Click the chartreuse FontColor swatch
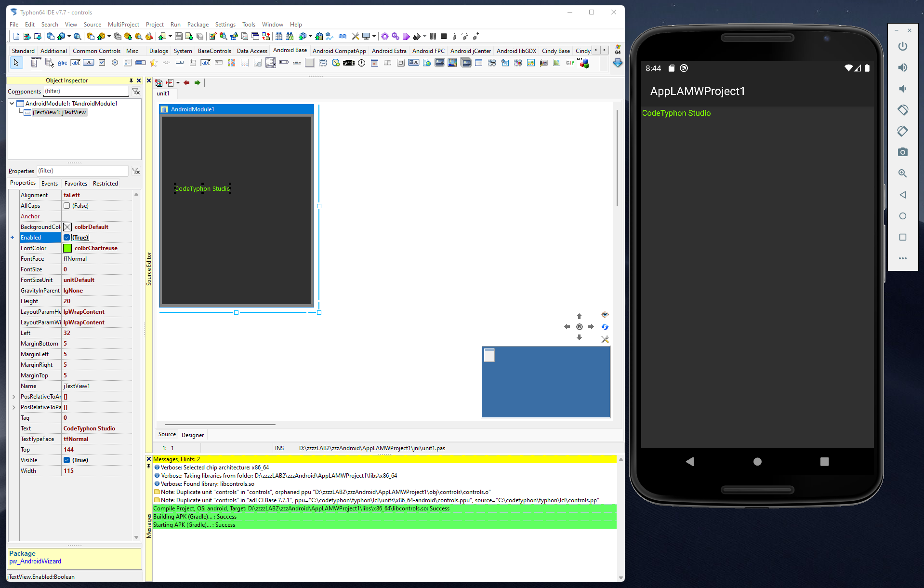924x588 pixels. [67, 248]
